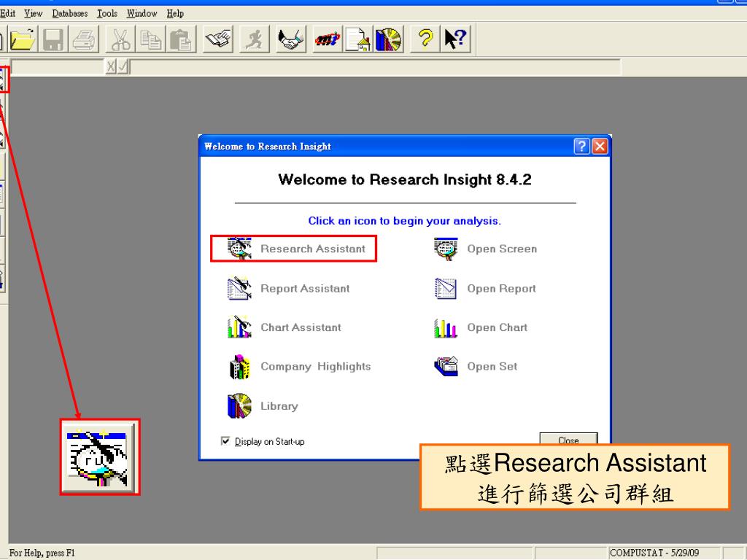The width and height of the screenshot is (747, 560).
Task: Click the X cancel button in formula bar
Action: click(x=111, y=66)
